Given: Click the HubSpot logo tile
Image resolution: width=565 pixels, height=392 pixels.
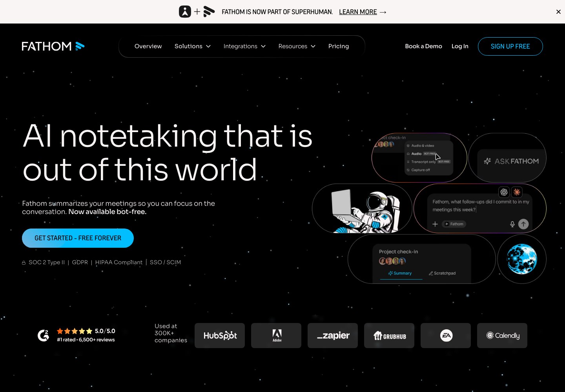Looking at the screenshot, I should [220, 336].
